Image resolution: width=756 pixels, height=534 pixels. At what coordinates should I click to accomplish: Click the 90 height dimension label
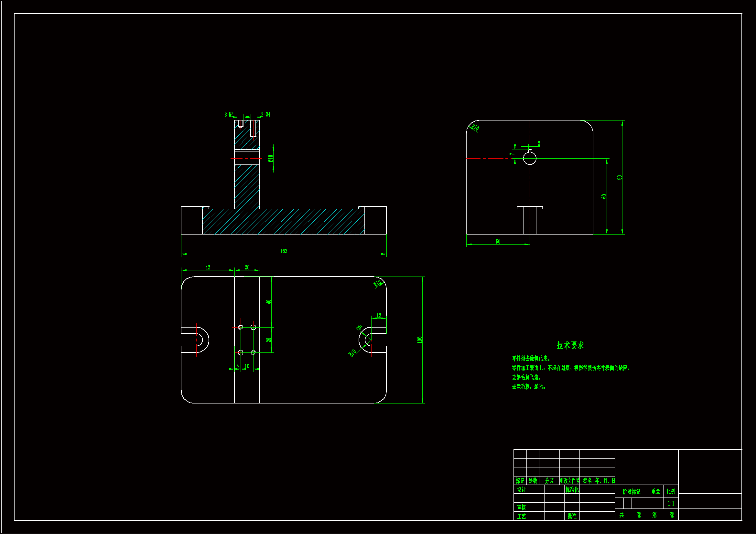click(x=619, y=177)
